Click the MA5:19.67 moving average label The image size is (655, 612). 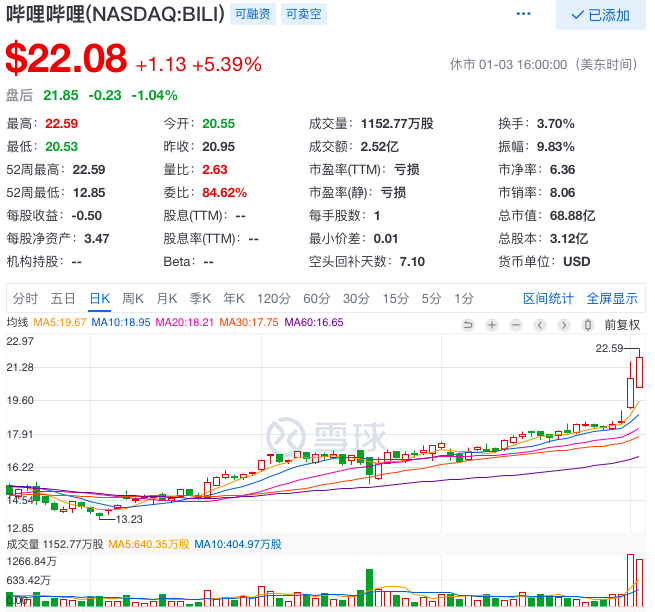click(x=60, y=323)
